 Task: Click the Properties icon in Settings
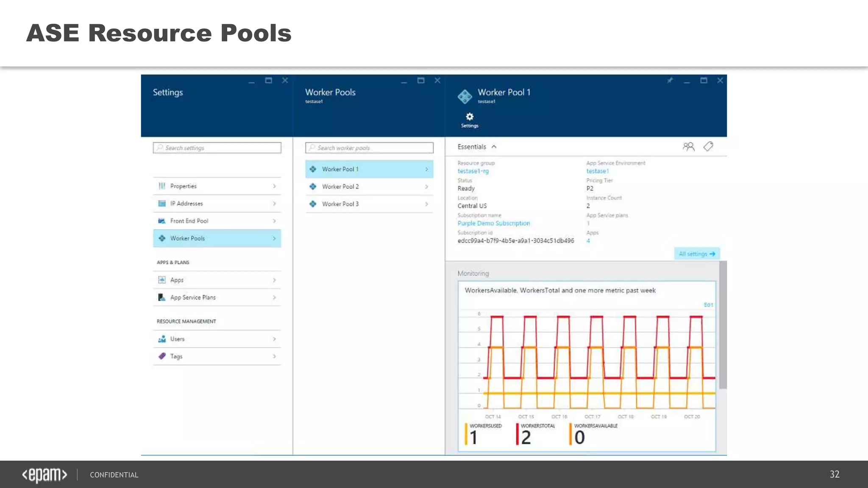161,186
